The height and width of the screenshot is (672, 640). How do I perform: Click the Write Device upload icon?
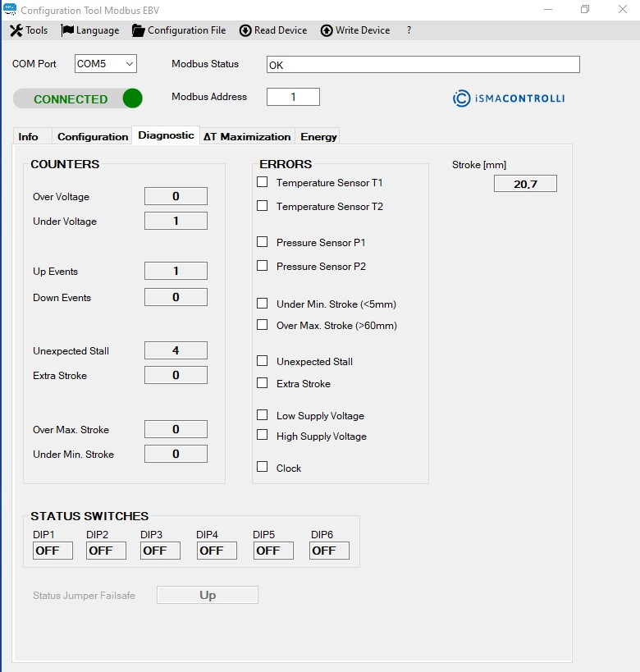coord(327,30)
